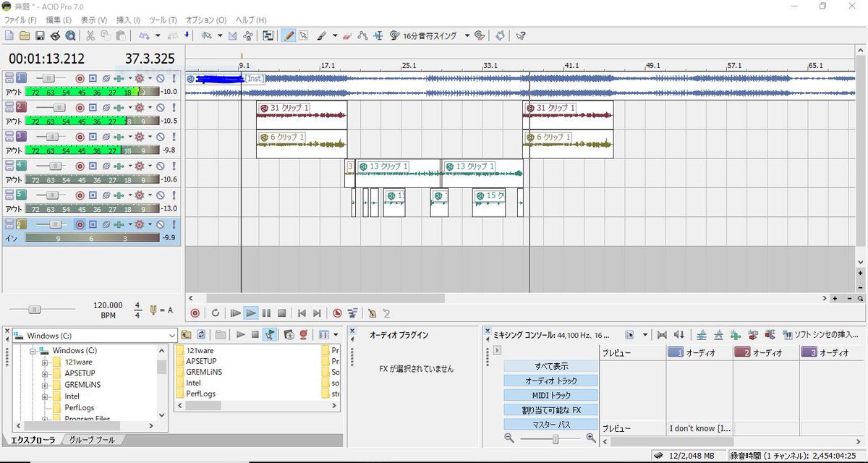Click the What's This help icon

520,35
